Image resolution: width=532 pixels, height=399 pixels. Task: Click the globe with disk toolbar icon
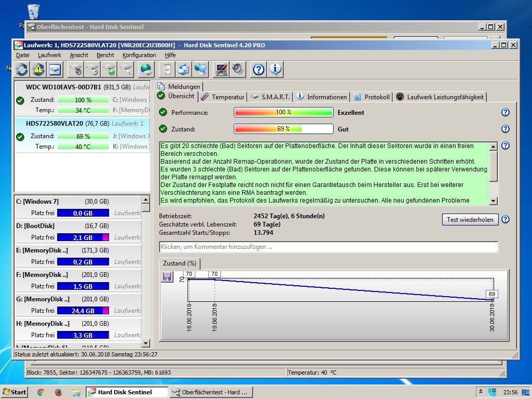coord(146,70)
